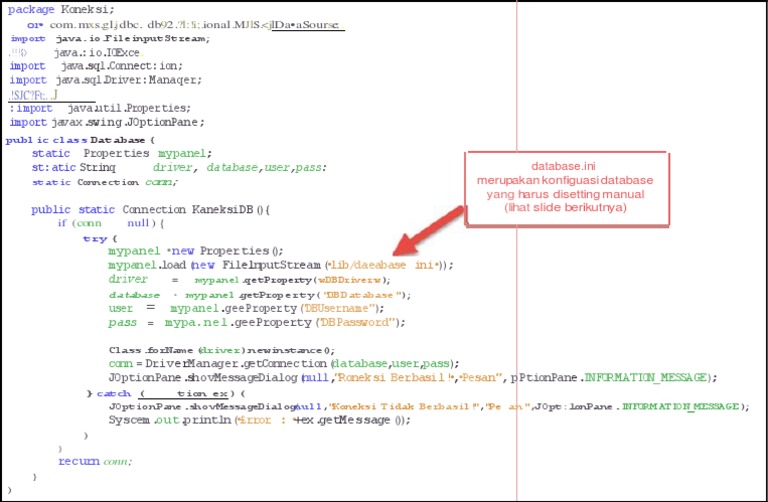
Task: Select the 'mypanel new Properties()' line
Action: (x=196, y=251)
